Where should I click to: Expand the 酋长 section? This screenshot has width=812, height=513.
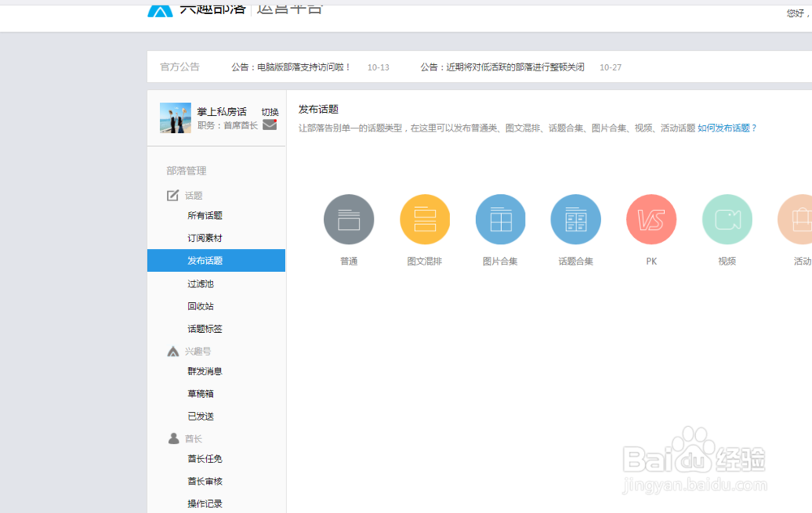(x=195, y=438)
